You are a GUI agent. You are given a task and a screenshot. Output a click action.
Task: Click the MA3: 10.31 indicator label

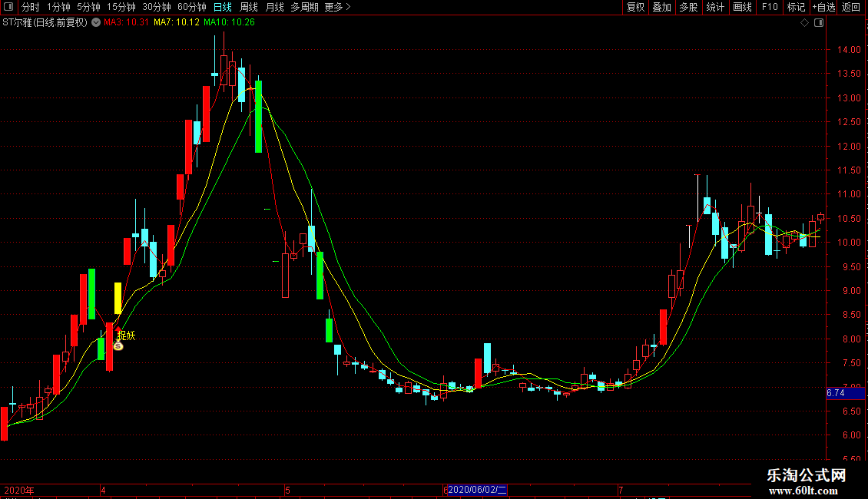pos(126,23)
